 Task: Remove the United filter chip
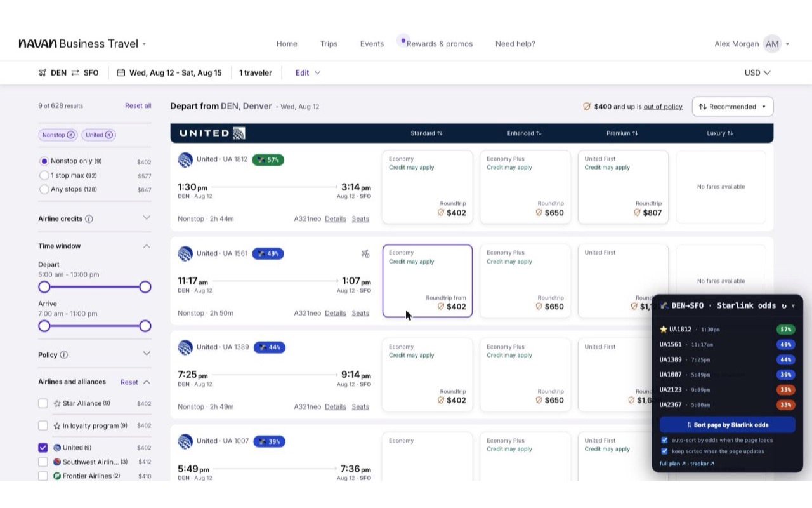pyautogui.click(x=109, y=135)
